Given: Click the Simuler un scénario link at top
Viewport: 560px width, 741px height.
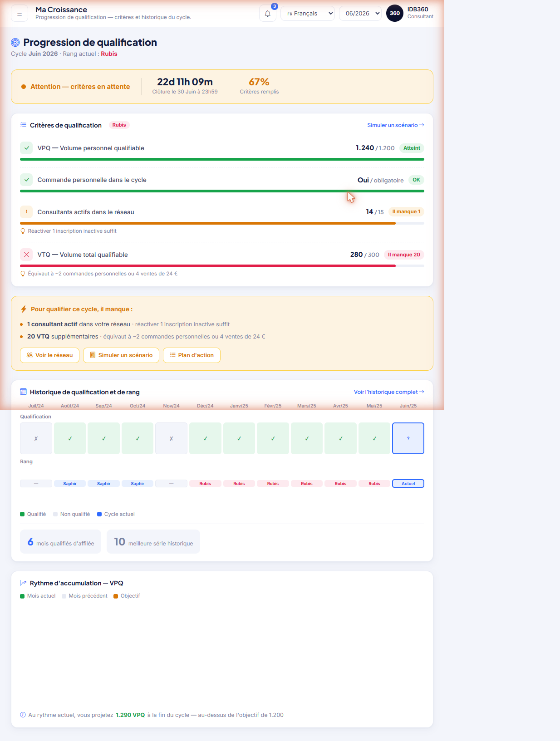Looking at the screenshot, I should [396, 125].
